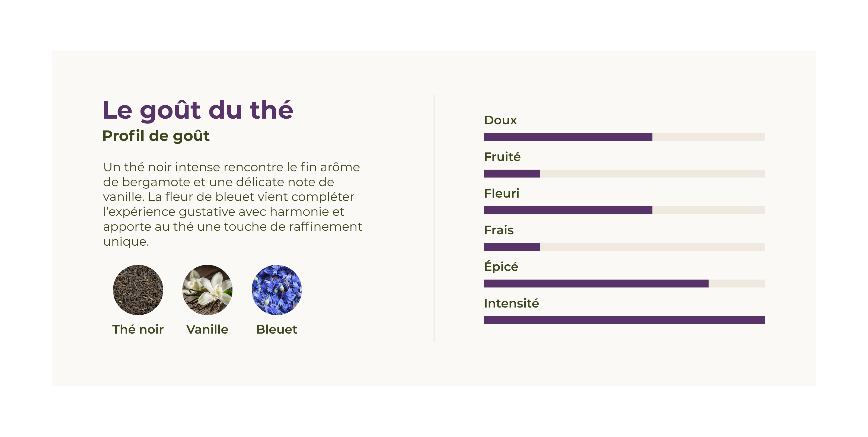Click the Fruité rating bar
The height and width of the screenshot is (437, 868).
624,174
